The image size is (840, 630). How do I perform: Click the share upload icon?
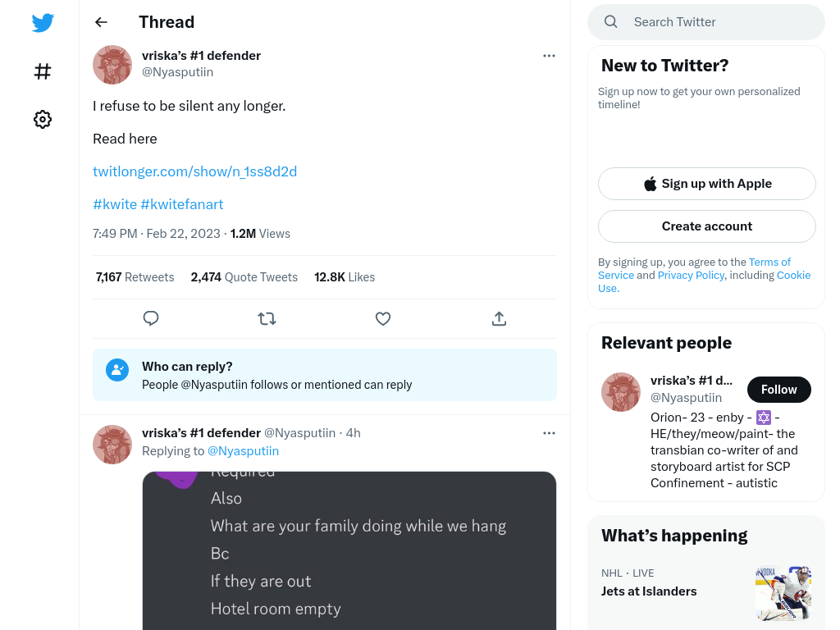click(x=499, y=319)
